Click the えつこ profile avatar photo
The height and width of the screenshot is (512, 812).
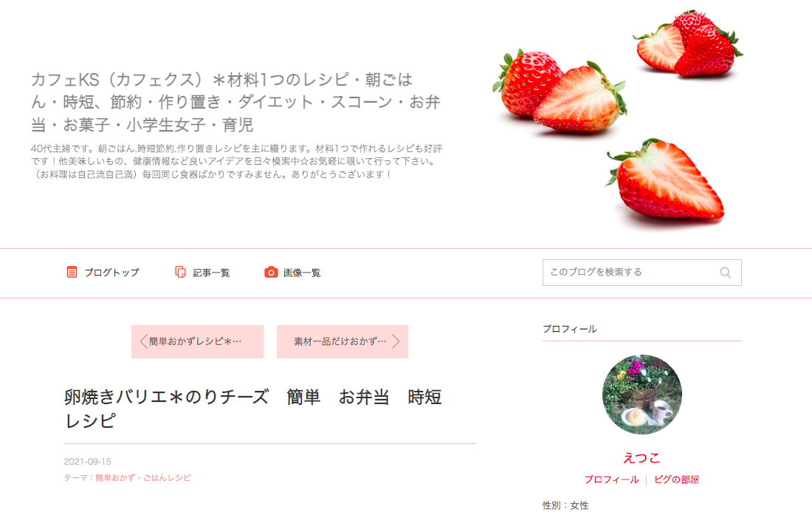[642, 395]
